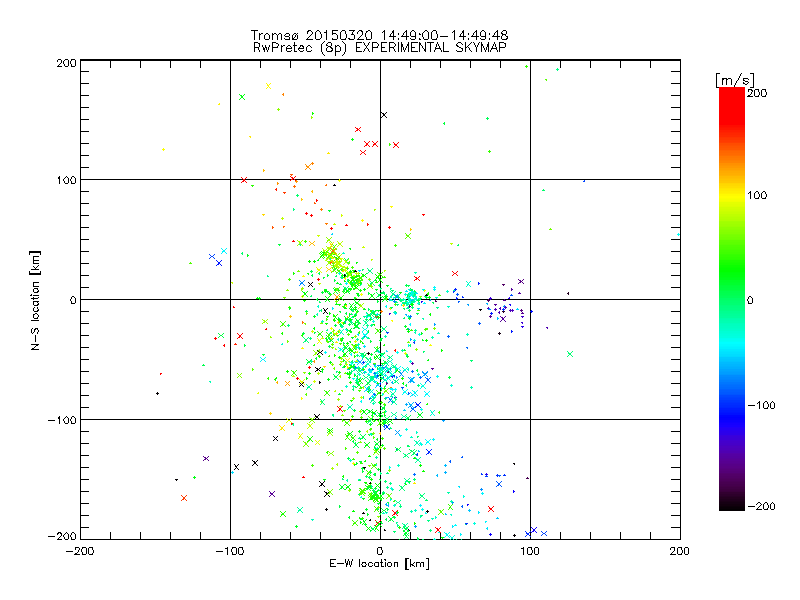
Task: Click the colorbar label '-100'
Action: click(761, 406)
